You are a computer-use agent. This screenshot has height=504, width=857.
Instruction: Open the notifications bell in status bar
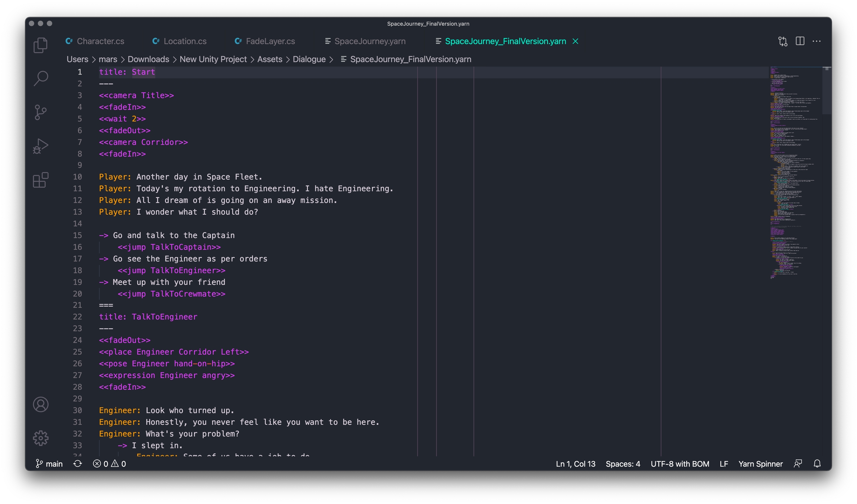point(817,463)
